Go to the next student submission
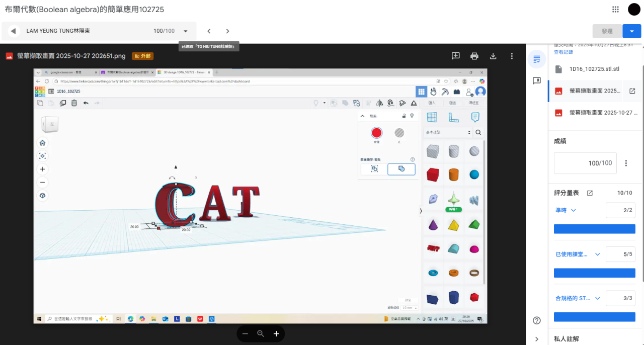This screenshot has width=644, height=345. (x=227, y=31)
